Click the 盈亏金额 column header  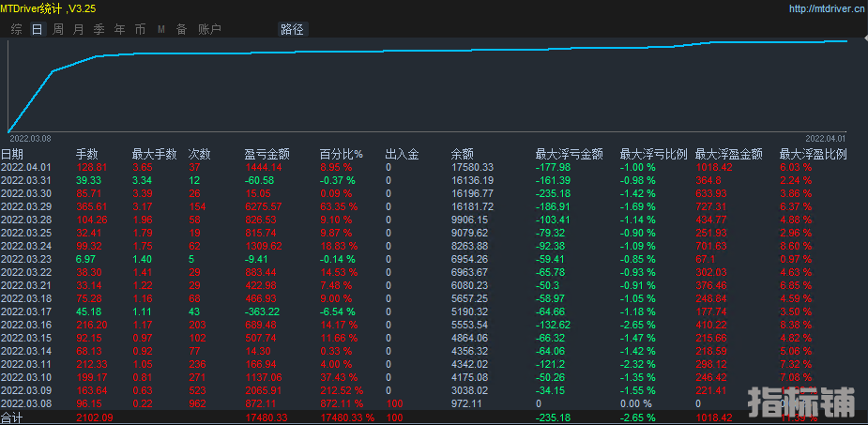267,155
